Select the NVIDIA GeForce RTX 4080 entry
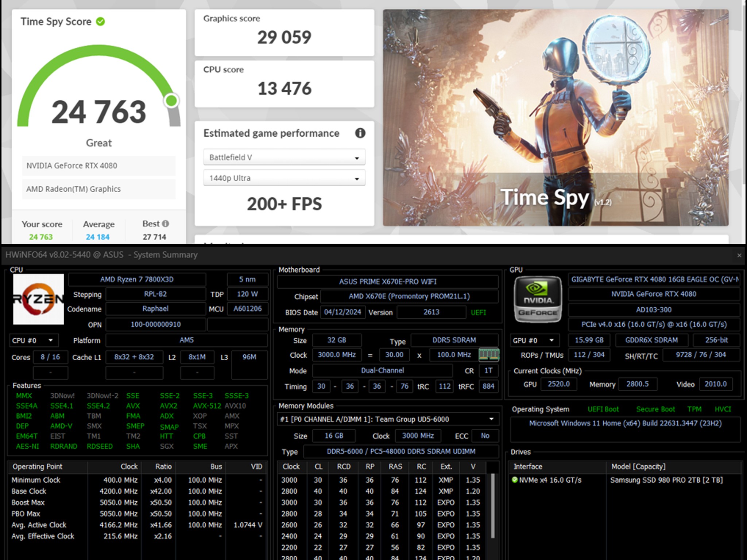The image size is (747, 560). tap(98, 166)
